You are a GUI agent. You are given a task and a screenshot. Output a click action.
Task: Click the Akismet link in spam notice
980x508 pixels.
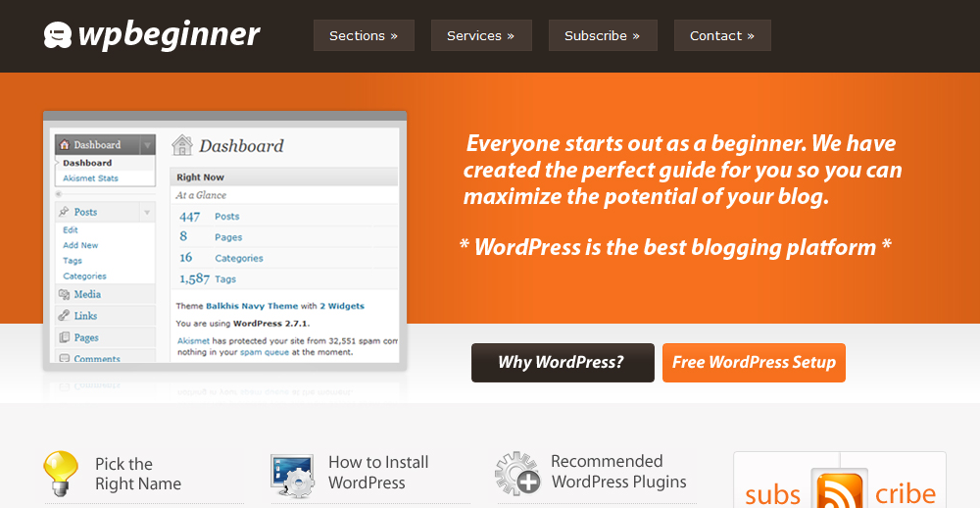coord(193,341)
